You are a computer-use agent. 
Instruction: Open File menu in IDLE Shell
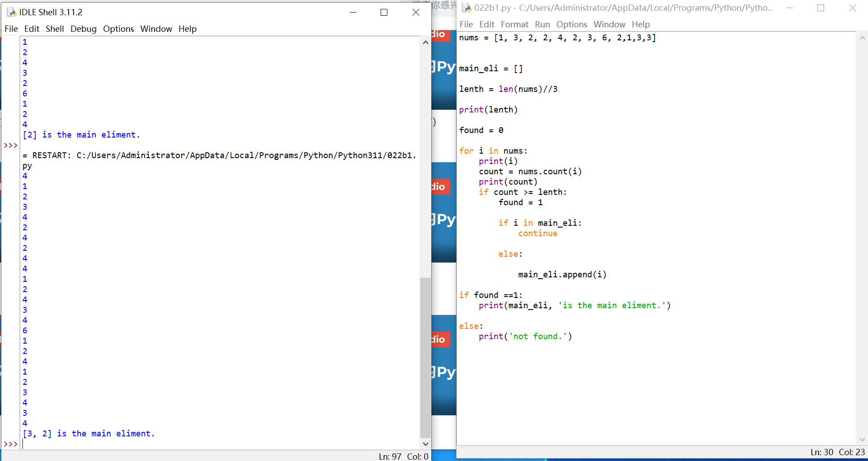[11, 29]
